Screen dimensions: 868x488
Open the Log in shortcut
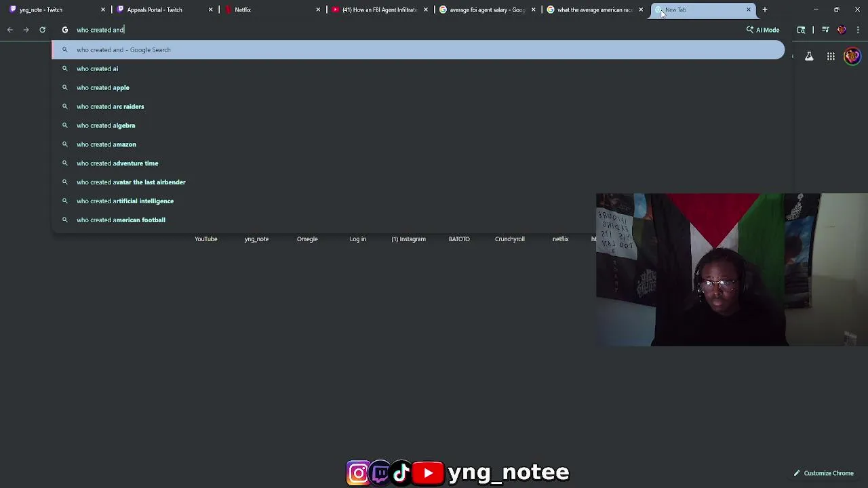[x=358, y=239]
